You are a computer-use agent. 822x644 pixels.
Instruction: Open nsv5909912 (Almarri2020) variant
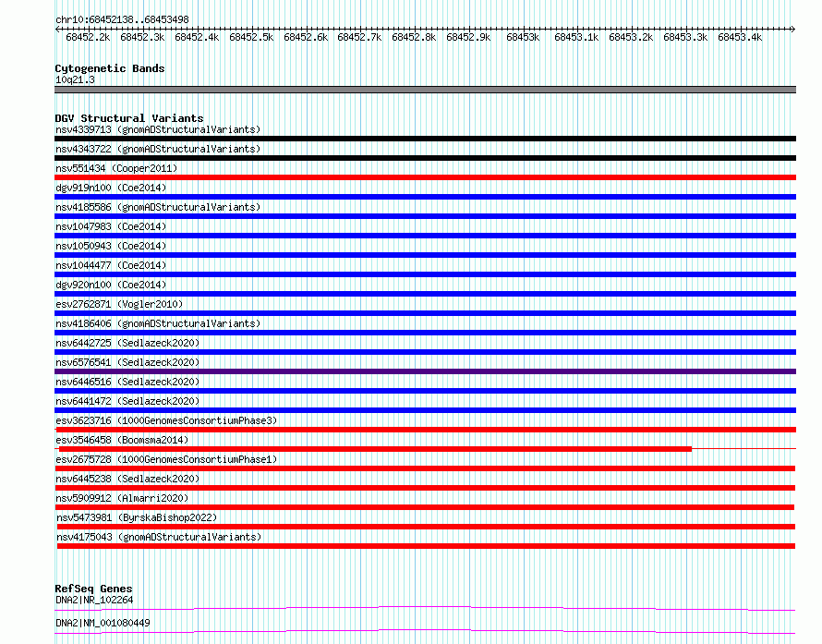[x=122, y=498]
